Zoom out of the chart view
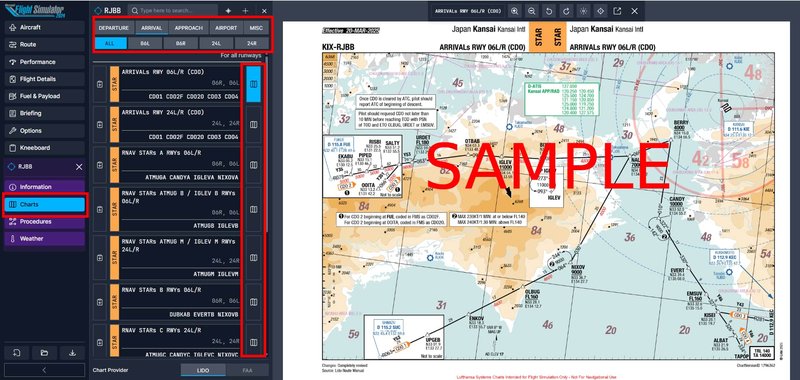The image size is (800, 380). pyautogui.click(x=532, y=11)
